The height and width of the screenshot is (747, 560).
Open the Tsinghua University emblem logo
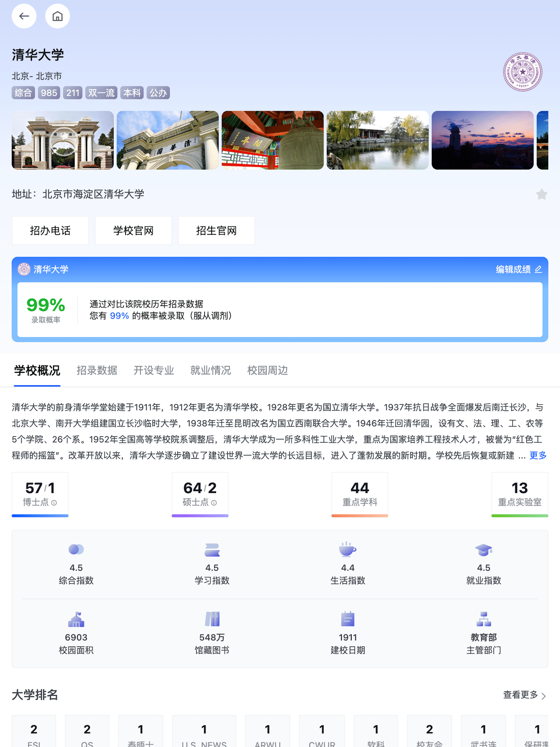pyautogui.click(x=523, y=72)
